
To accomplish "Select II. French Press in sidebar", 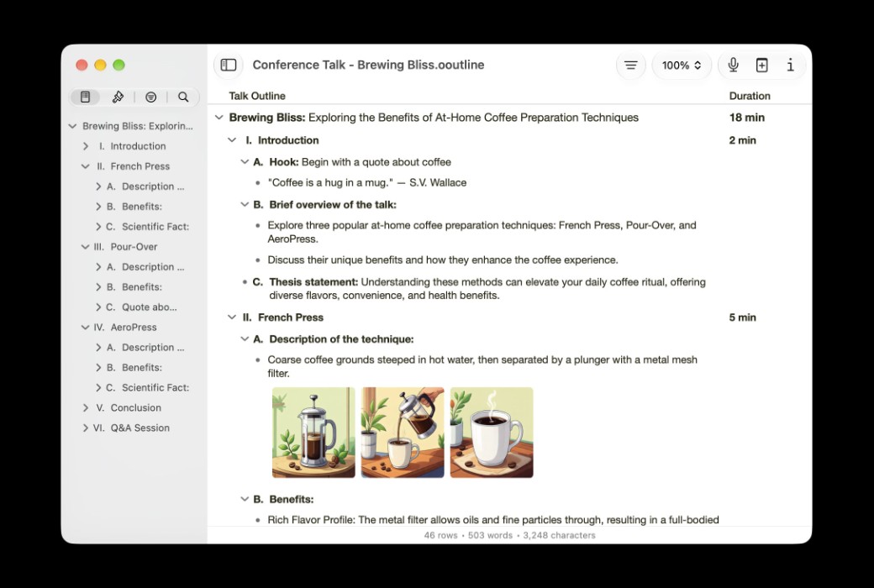I will coord(133,166).
